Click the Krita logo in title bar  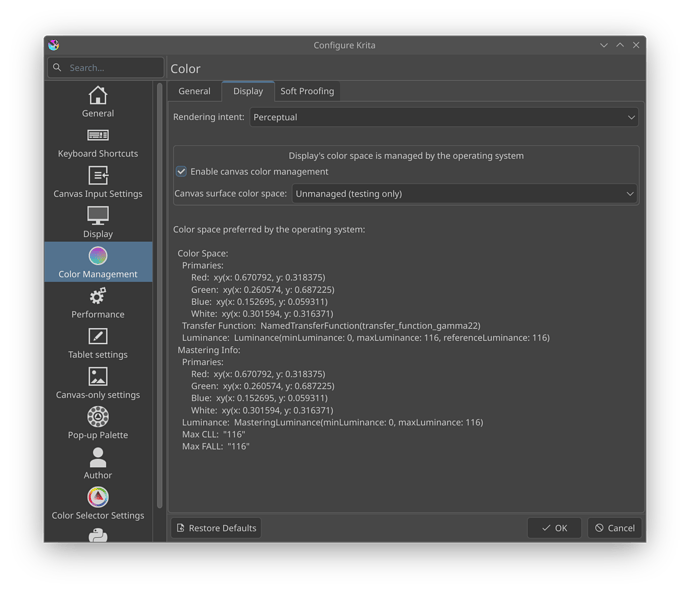(x=54, y=45)
